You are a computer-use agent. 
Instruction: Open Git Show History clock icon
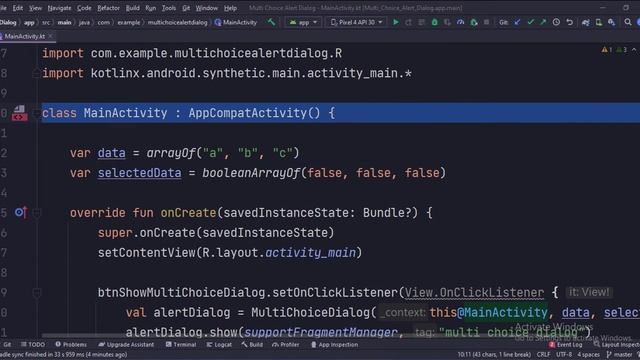tap(556, 22)
